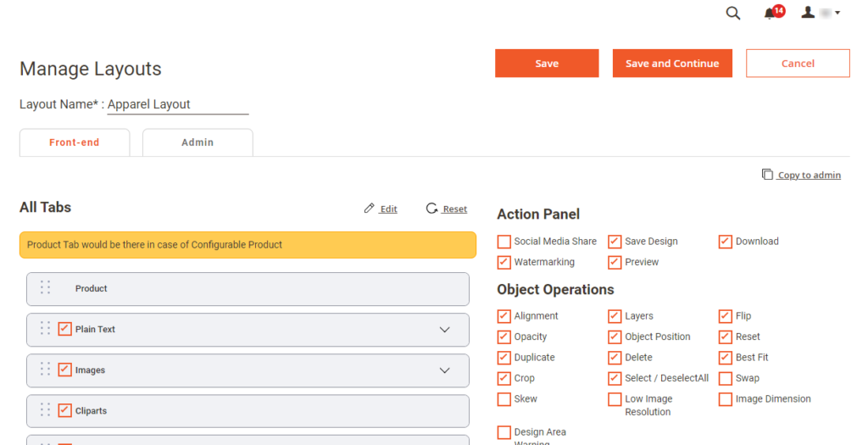Enable the Social Media Share checkbox
This screenshot has width=868, height=445.
504,242
